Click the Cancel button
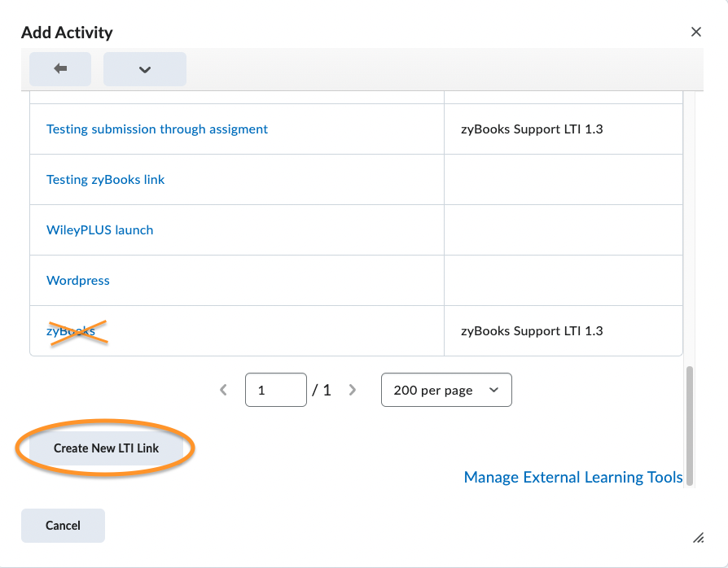The image size is (728, 568). pos(63,526)
